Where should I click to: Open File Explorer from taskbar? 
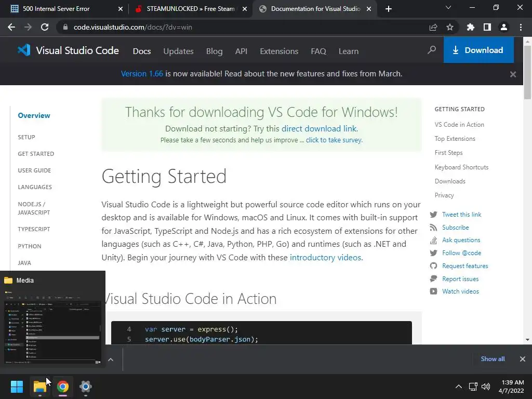(x=39, y=387)
